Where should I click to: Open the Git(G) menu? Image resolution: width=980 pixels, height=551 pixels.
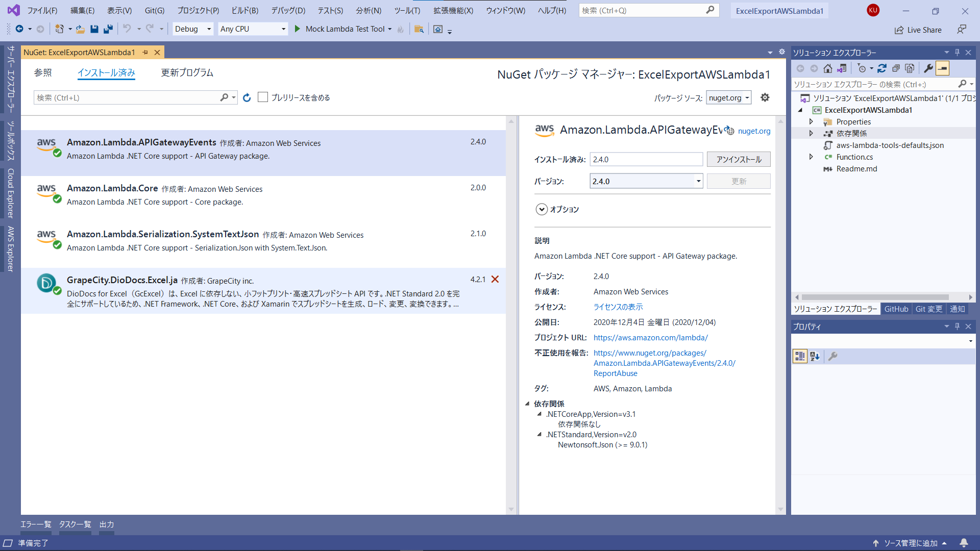tap(155, 10)
